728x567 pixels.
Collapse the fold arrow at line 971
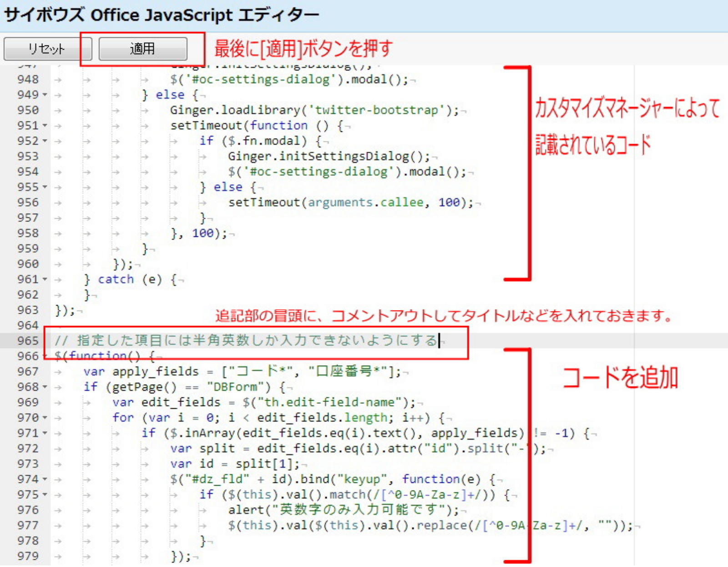tap(45, 433)
